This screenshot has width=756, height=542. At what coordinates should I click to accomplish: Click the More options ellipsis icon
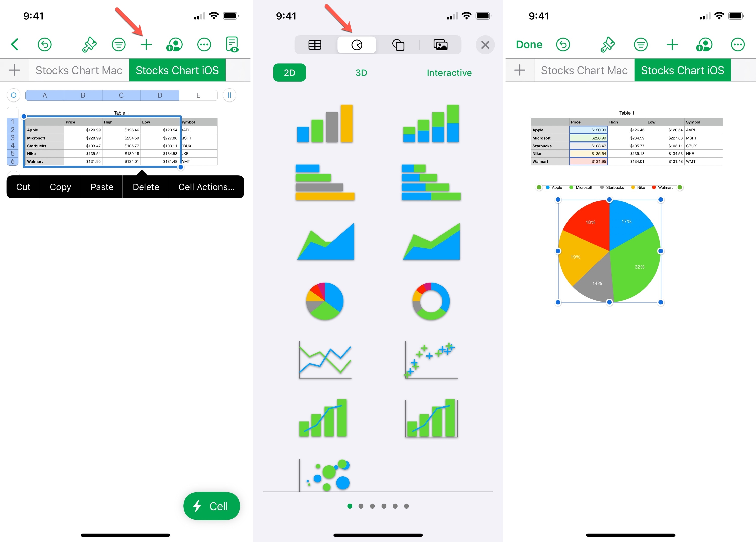click(738, 44)
